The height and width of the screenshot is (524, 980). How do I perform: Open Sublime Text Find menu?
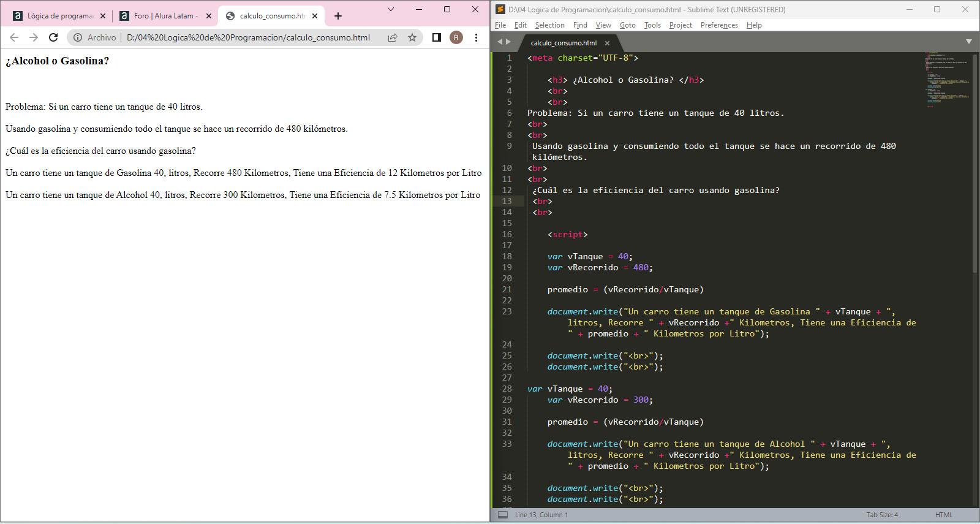[x=580, y=25]
